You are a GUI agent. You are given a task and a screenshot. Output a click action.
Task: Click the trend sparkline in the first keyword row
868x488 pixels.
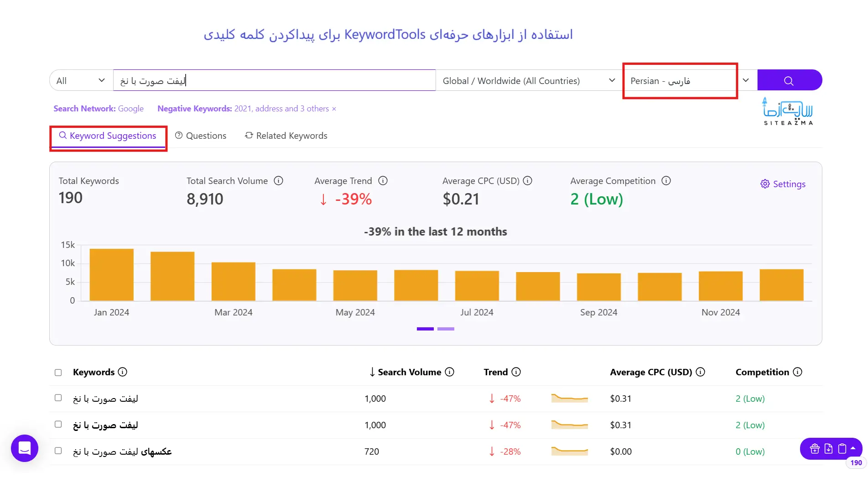[569, 398]
